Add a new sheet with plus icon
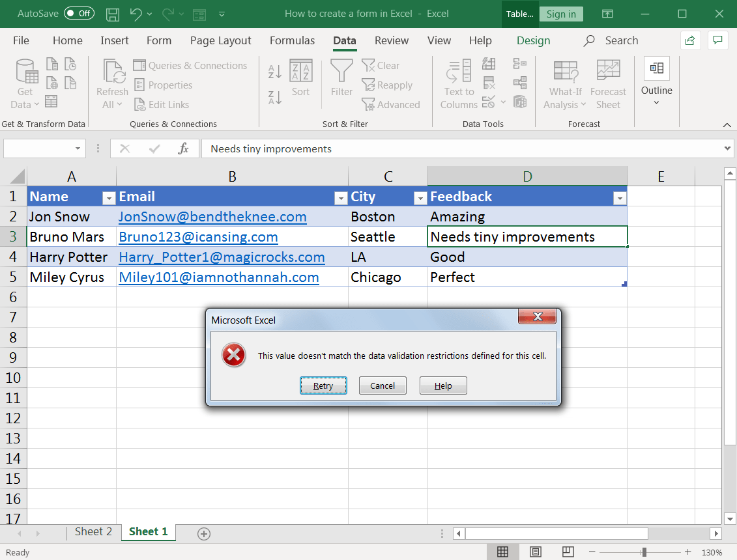This screenshot has height=560, width=737. point(204,534)
